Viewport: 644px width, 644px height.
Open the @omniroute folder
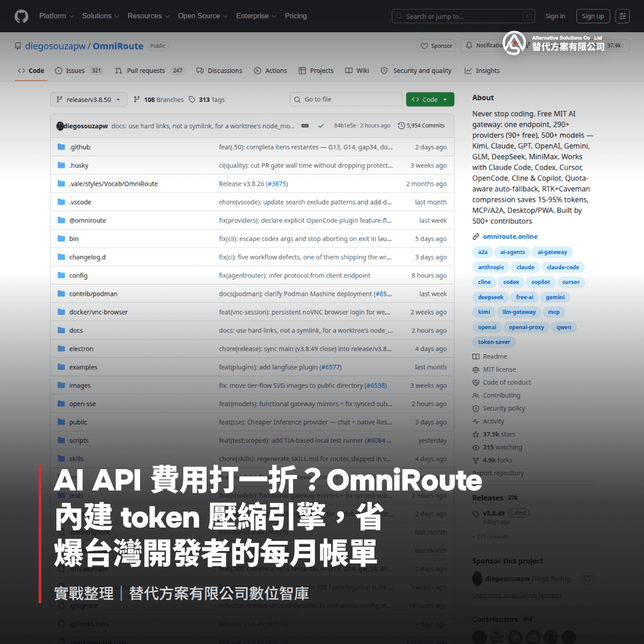point(87,220)
